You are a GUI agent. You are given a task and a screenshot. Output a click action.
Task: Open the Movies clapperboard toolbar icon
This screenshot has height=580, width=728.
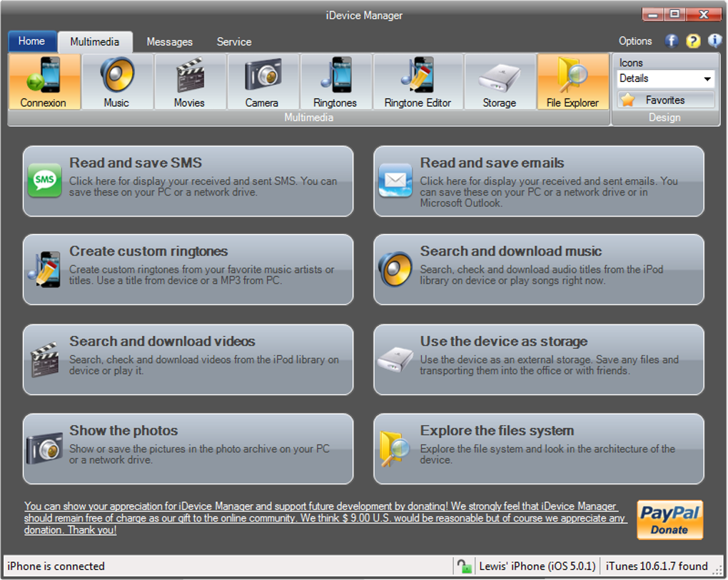coord(190,81)
